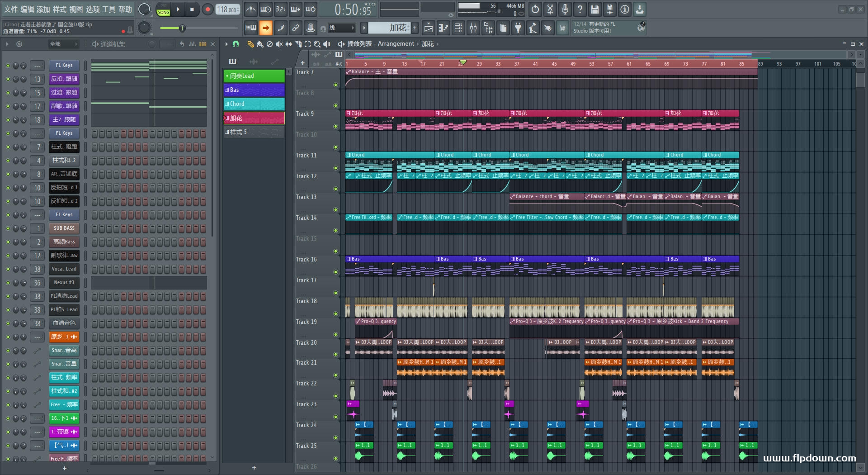This screenshot has height=475, width=868.
Task: Select the pencil draw tool in playlist
Action: pyautogui.click(x=250, y=44)
